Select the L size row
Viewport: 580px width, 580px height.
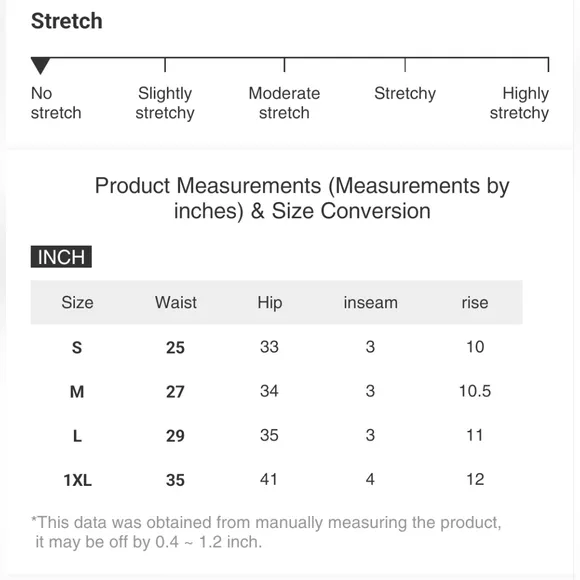click(x=277, y=435)
